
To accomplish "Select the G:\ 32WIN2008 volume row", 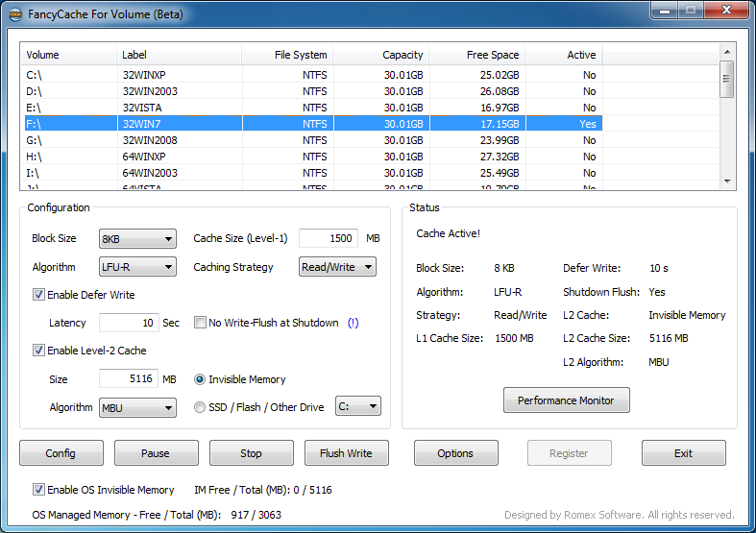I will 288,140.
